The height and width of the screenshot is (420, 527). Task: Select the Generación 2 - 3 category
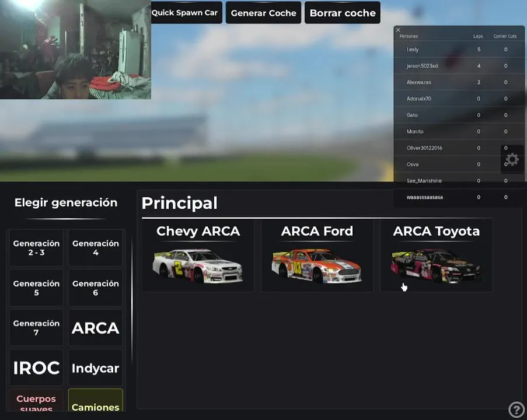coord(36,248)
